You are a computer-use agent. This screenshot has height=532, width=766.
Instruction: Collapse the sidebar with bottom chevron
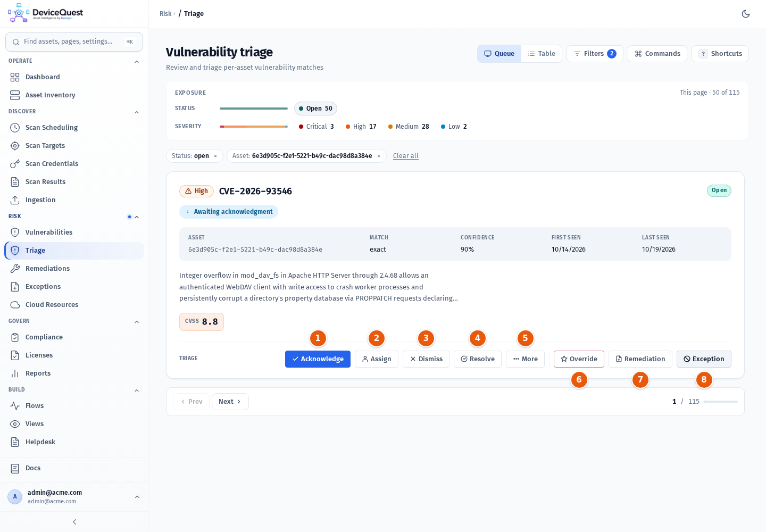coord(74,522)
